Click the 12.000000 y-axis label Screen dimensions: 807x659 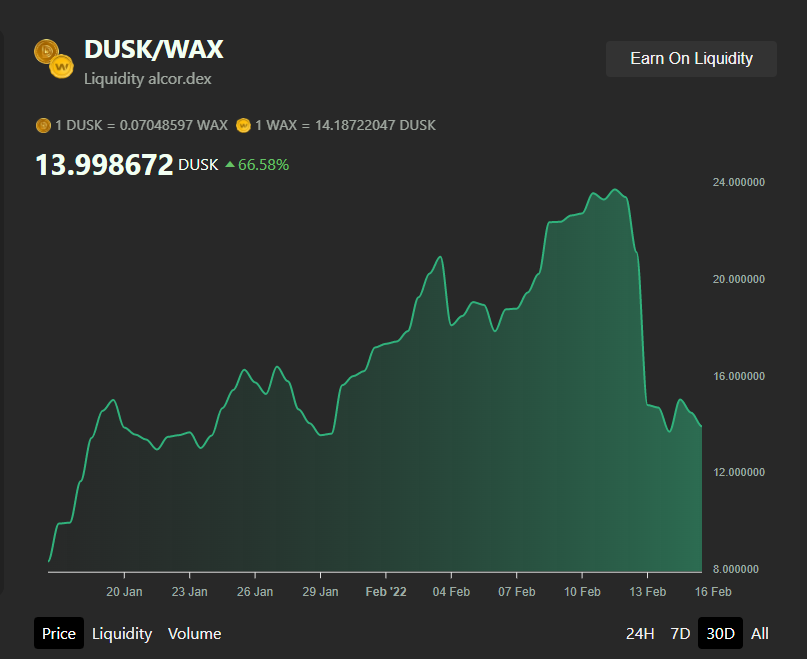(739, 472)
